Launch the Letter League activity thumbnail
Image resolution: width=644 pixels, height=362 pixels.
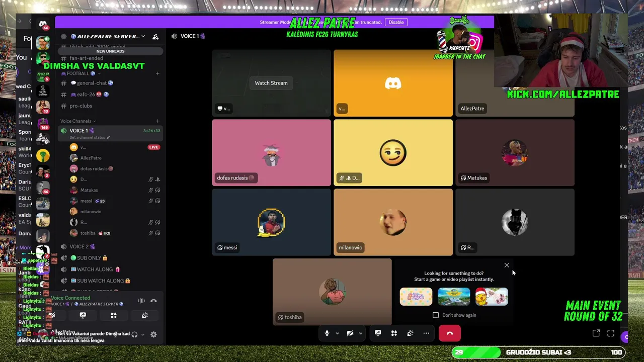[416, 297]
